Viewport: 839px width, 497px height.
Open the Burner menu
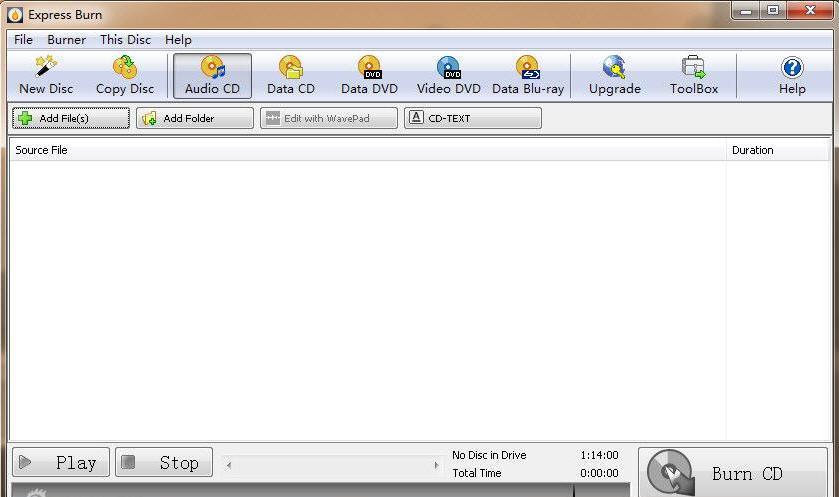coord(66,40)
